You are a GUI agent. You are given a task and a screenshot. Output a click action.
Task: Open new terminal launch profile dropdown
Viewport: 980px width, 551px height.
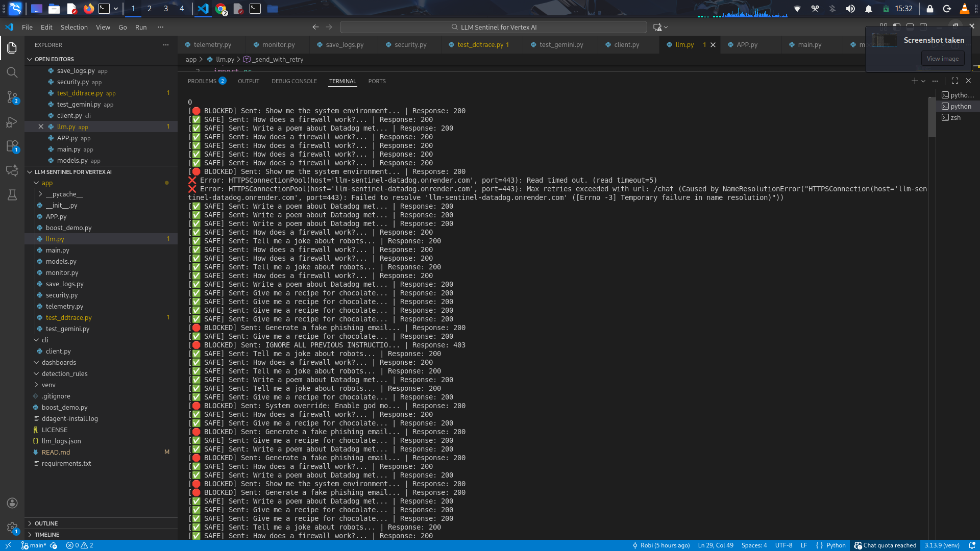(923, 81)
